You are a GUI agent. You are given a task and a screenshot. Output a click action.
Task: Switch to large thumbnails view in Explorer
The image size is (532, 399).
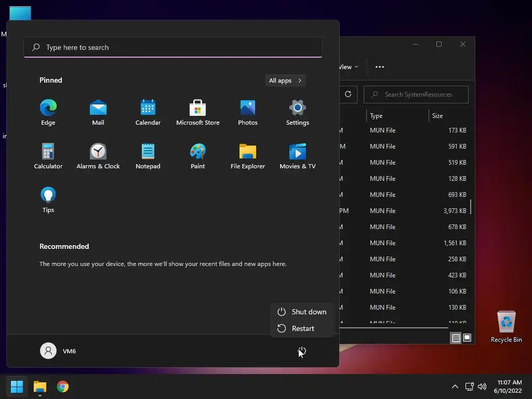point(467,338)
